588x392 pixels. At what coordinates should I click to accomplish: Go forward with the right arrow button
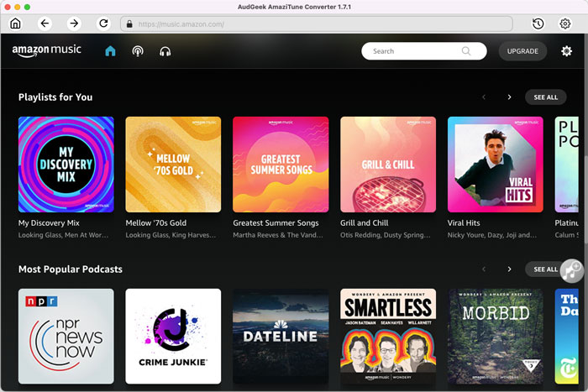74,24
